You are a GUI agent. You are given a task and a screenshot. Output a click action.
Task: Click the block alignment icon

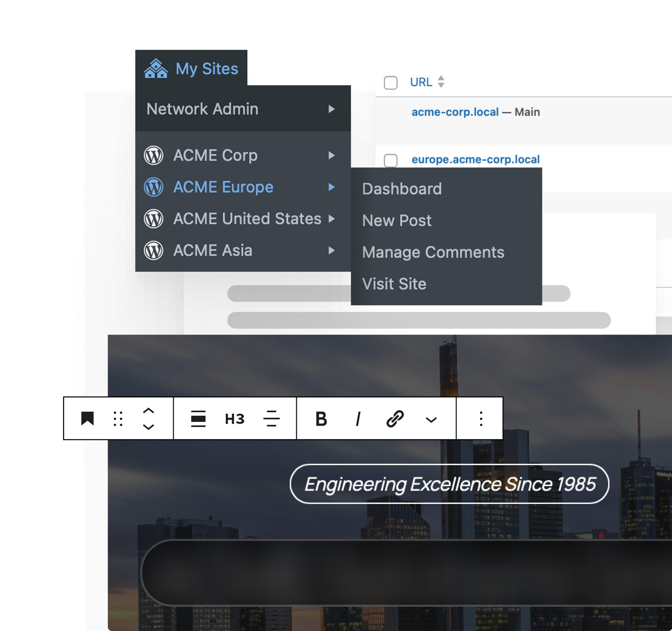point(198,419)
